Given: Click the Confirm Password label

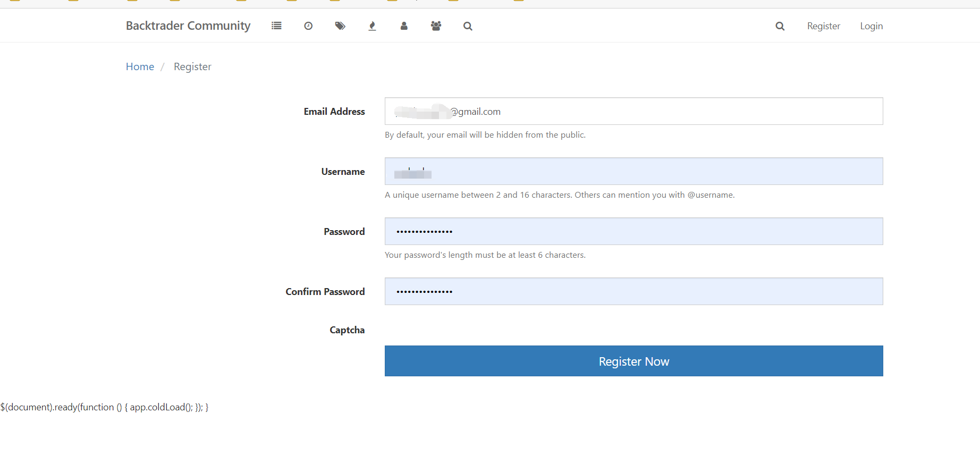Looking at the screenshot, I should pos(325,291).
